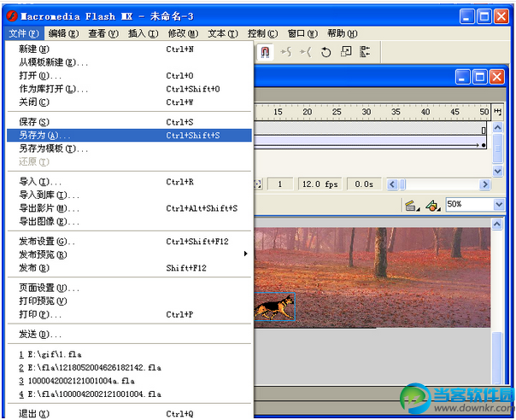Image resolution: width=516 pixels, height=420 pixels.
Task: Click the timeline horizontal scroll-right arrow
Action: pos(484,184)
